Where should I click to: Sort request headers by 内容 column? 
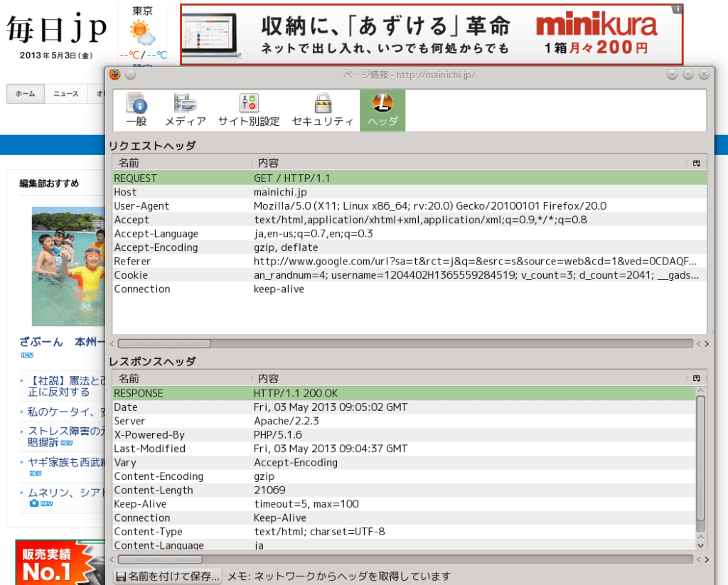[469, 163]
